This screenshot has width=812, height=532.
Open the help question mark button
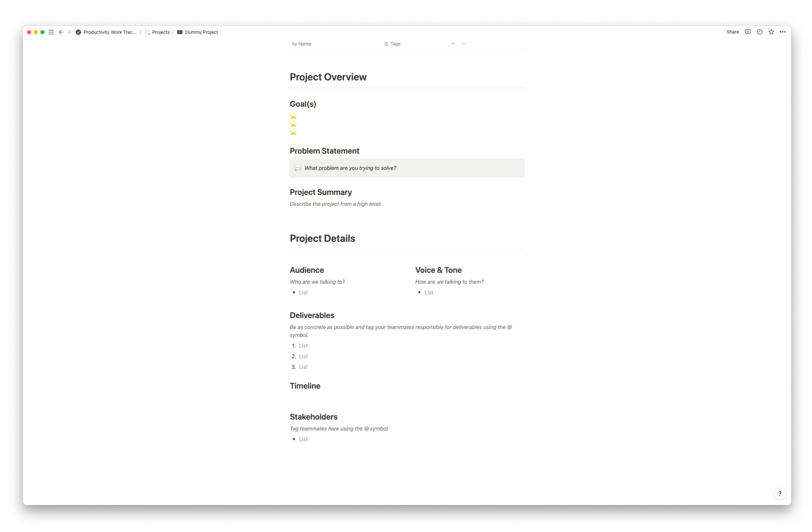click(x=779, y=494)
